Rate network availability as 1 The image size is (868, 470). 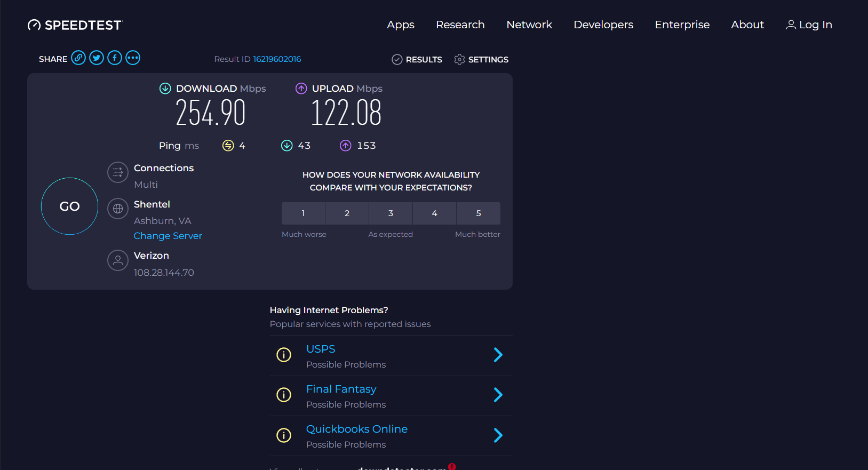(x=303, y=213)
